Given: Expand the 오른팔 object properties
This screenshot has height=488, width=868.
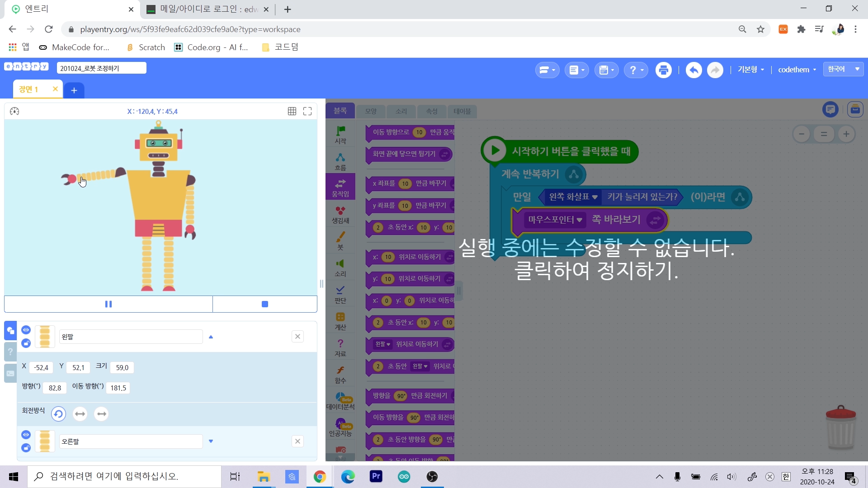Looking at the screenshot, I should click(211, 441).
